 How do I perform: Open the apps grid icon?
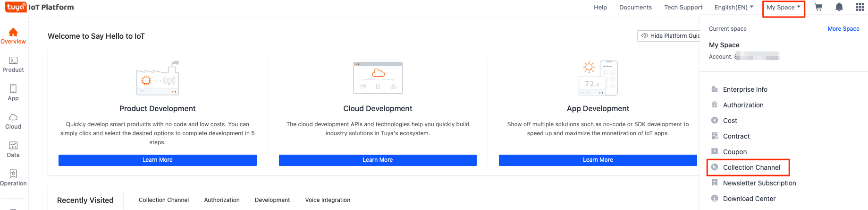pyautogui.click(x=860, y=7)
